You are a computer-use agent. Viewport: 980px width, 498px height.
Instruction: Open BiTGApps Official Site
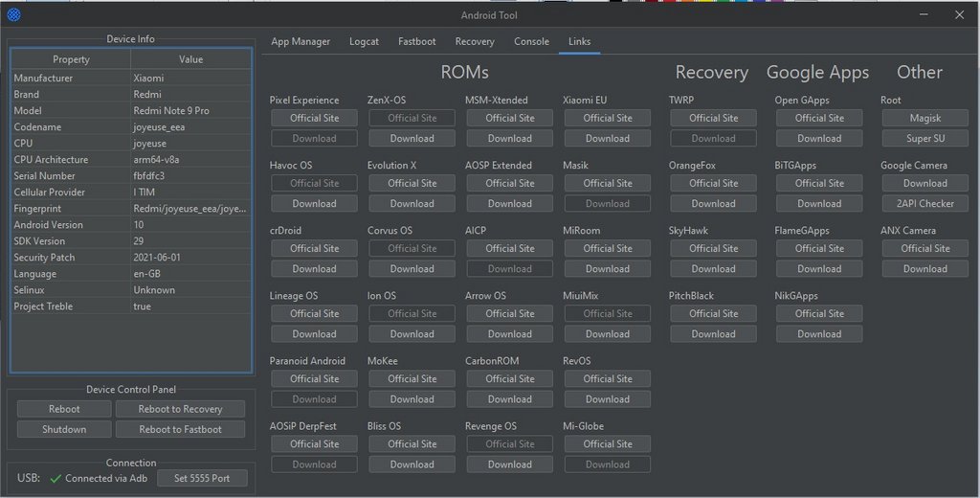819,183
